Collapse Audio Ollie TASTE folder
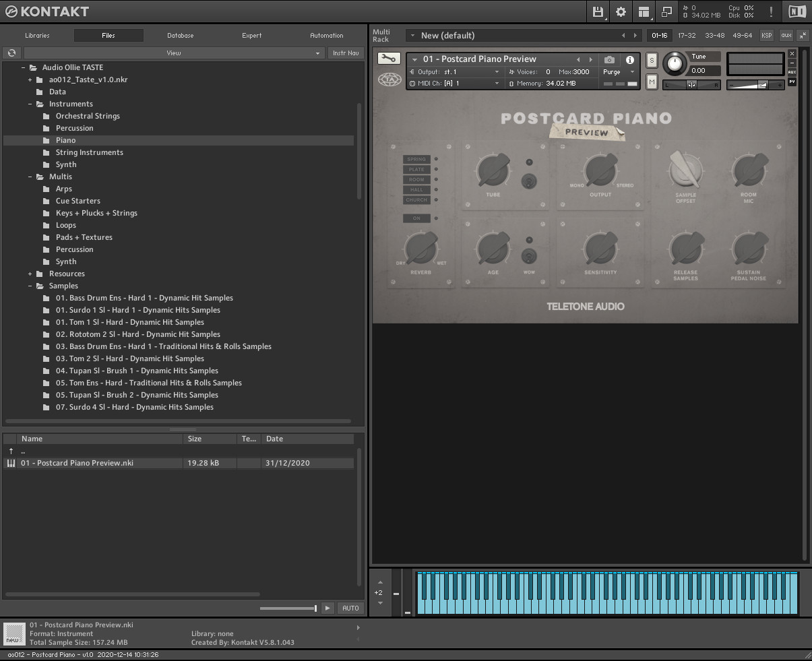 tap(23, 67)
